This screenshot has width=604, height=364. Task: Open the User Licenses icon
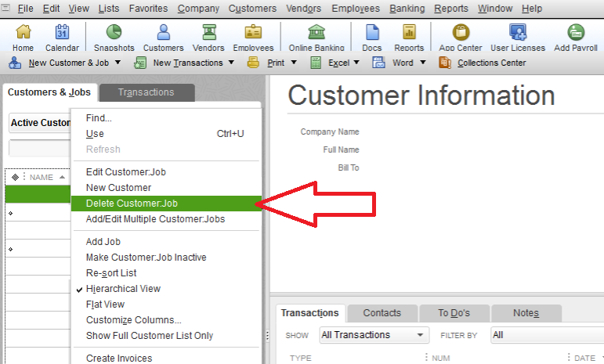(518, 32)
